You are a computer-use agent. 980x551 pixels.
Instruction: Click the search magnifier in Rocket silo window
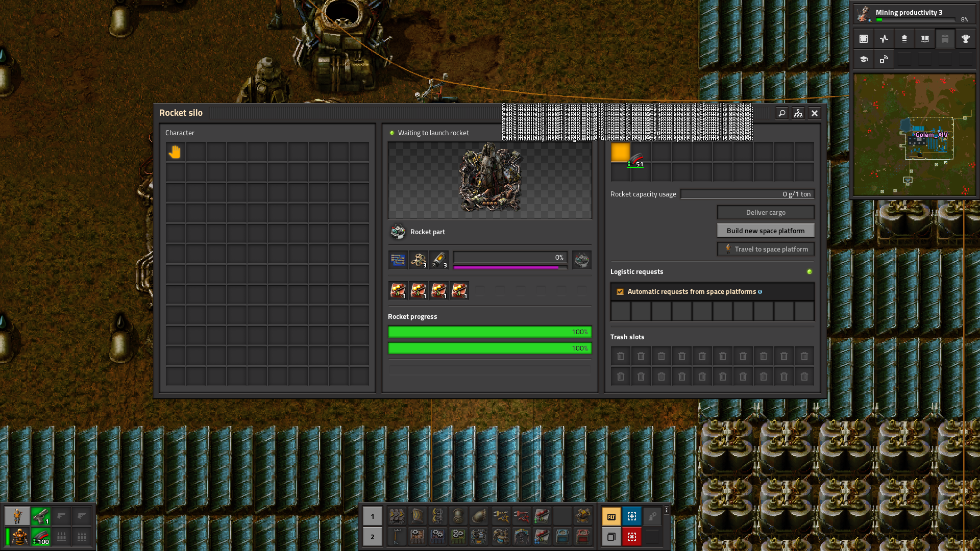pyautogui.click(x=782, y=113)
